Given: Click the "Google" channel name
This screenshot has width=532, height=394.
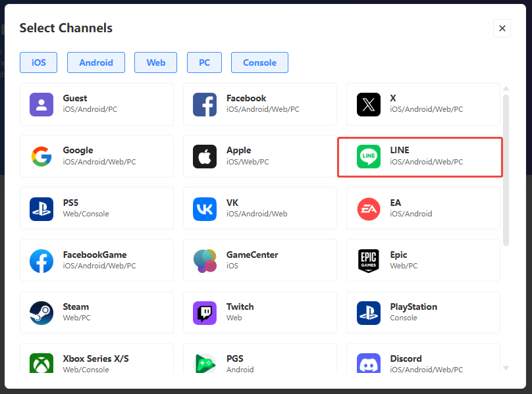Looking at the screenshot, I should click(x=78, y=150).
